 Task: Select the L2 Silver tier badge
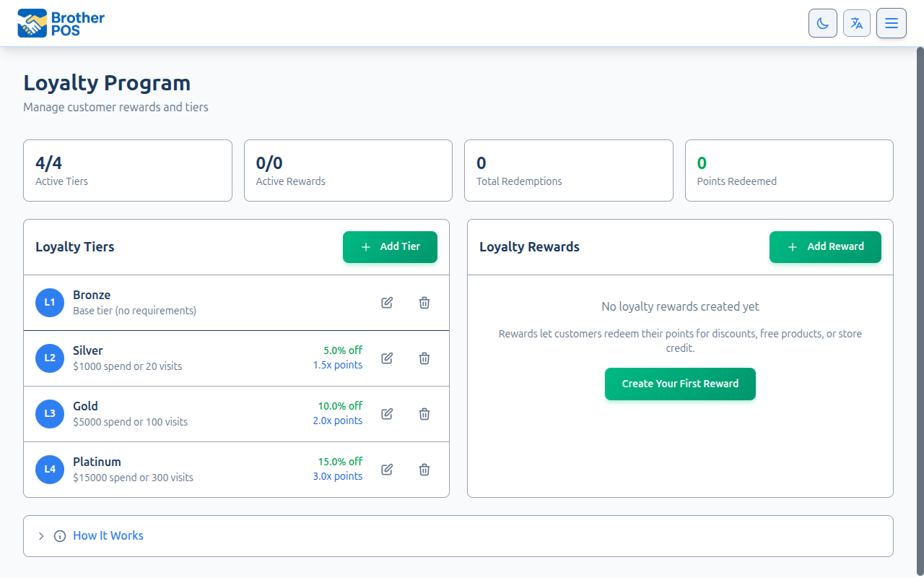[x=49, y=358]
